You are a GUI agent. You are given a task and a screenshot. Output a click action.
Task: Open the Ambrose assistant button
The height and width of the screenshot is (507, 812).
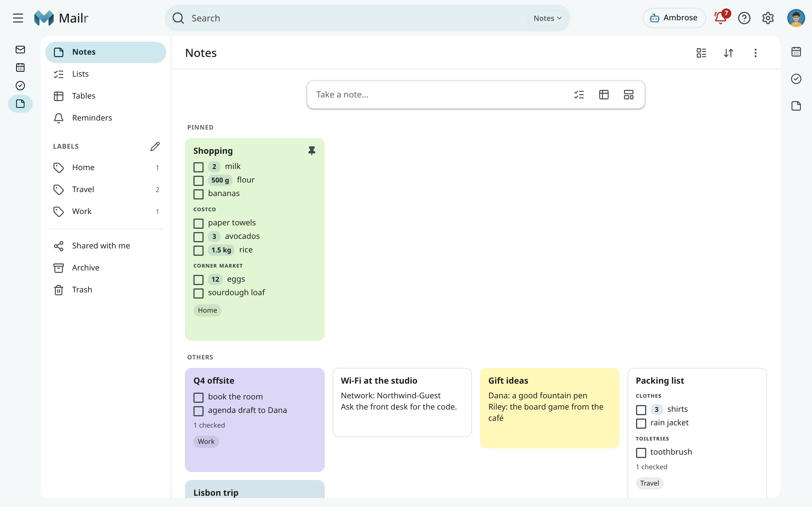674,18
